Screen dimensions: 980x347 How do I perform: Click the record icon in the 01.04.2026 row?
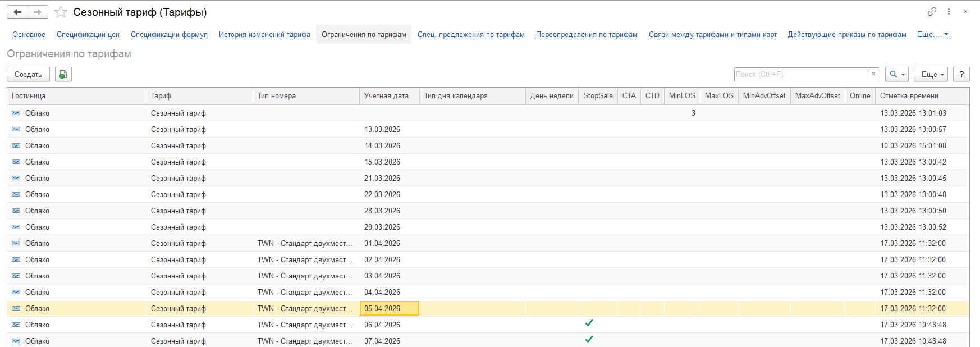pyautogui.click(x=16, y=243)
